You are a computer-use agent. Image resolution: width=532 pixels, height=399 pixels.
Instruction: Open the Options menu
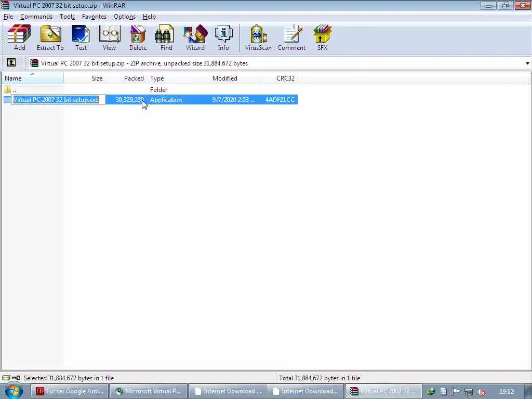pyautogui.click(x=125, y=17)
